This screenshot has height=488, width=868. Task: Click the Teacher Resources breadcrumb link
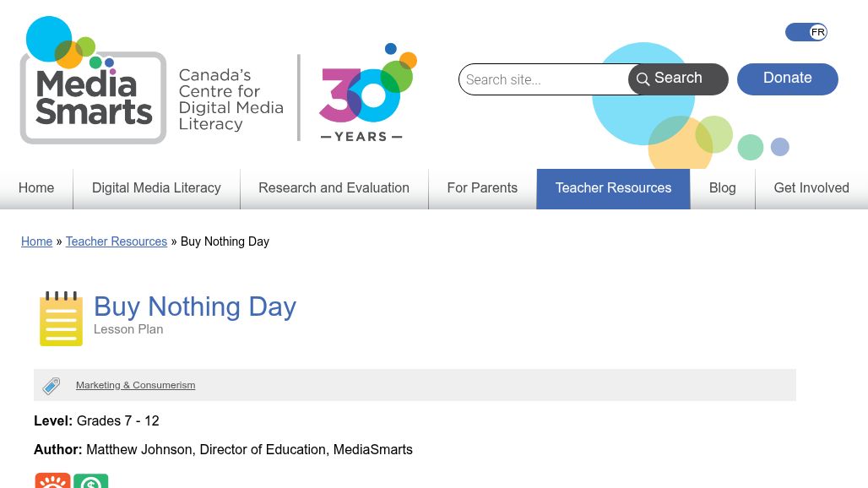pyautogui.click(x=117, y=241)
